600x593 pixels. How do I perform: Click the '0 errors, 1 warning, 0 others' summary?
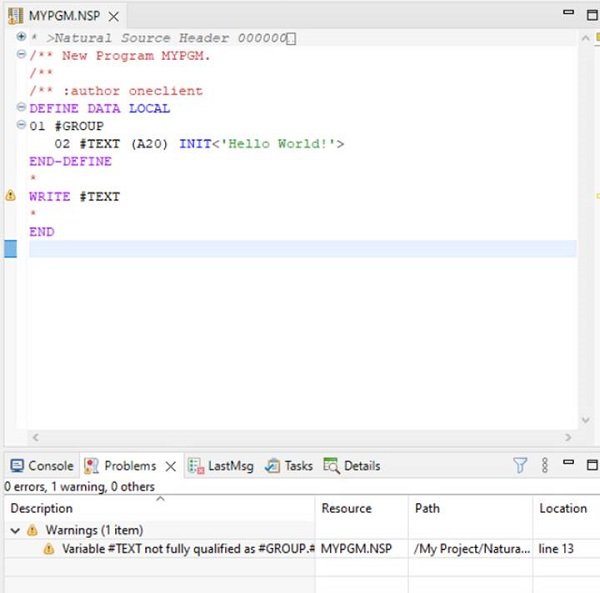[x=79, y=487]
